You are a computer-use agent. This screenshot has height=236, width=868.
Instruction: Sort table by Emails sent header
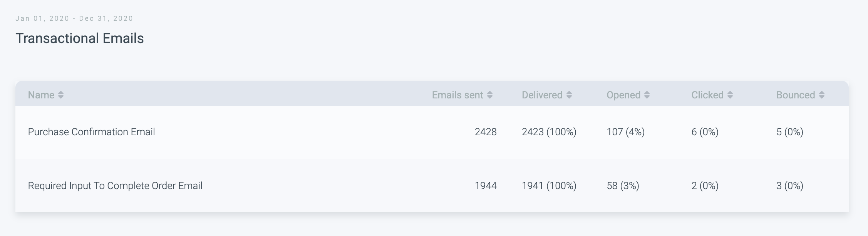coord(457,95)
